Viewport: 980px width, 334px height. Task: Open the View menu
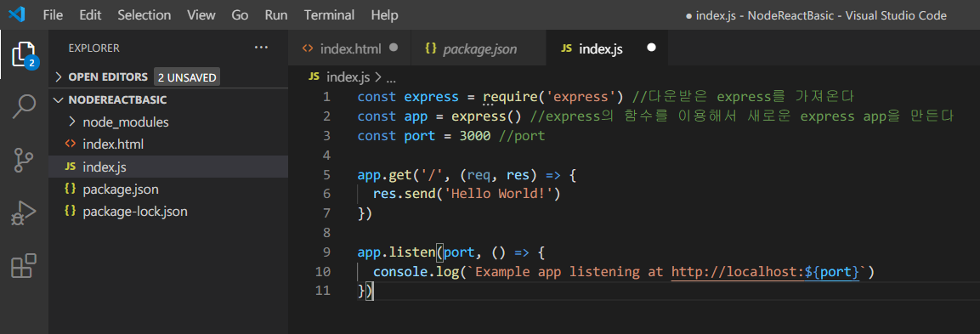pyautogui.click(x=201, y=15)
